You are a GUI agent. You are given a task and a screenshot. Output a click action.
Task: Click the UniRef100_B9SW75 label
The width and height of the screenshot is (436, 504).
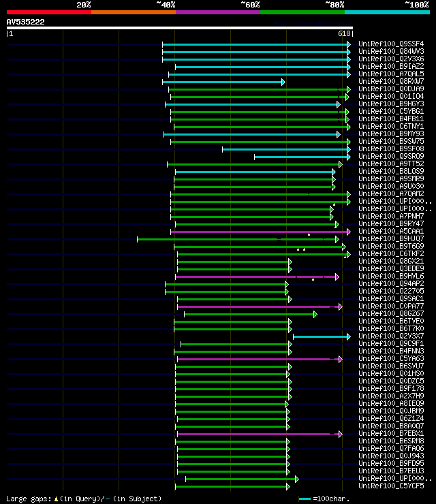click(x=391, y=141)
